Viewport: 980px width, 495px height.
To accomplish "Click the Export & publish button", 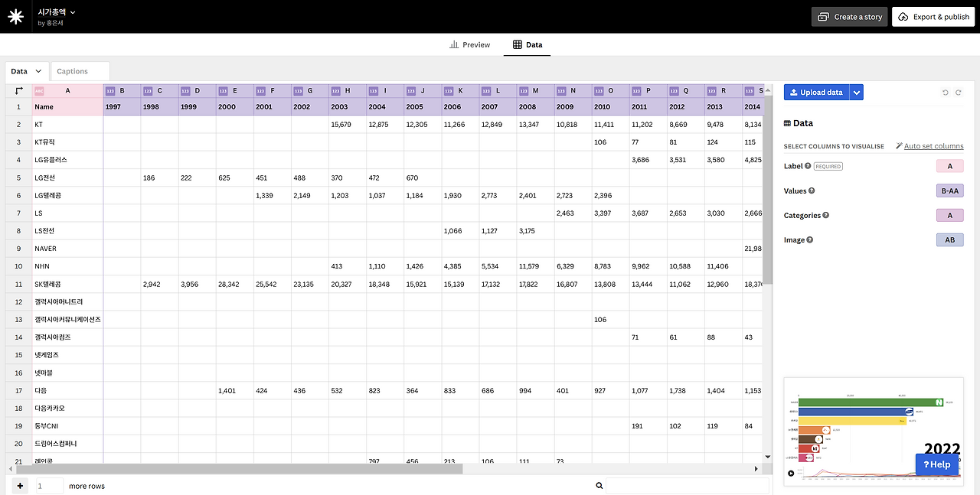I will [933, 15].
